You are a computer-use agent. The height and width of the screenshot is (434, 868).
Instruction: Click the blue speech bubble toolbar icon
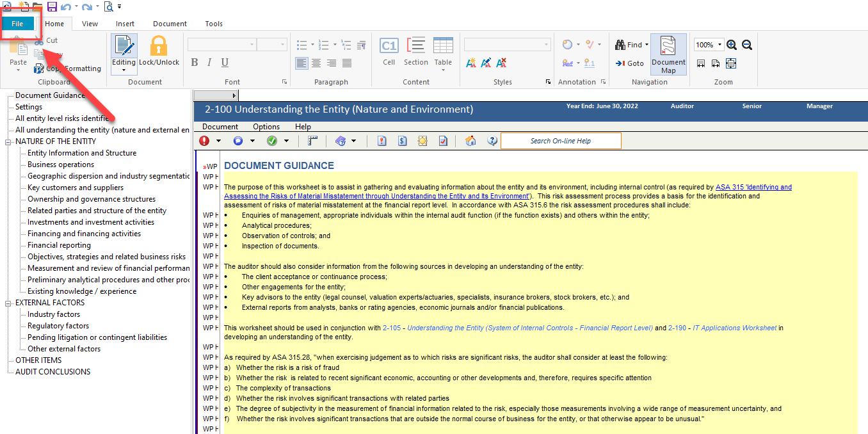tap(238, 141)
